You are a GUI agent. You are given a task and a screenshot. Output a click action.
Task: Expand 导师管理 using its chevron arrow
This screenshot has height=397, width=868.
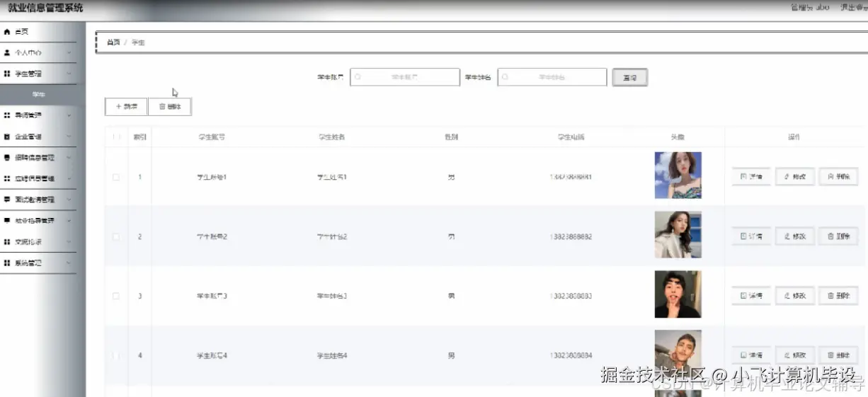tap(69, 115)
